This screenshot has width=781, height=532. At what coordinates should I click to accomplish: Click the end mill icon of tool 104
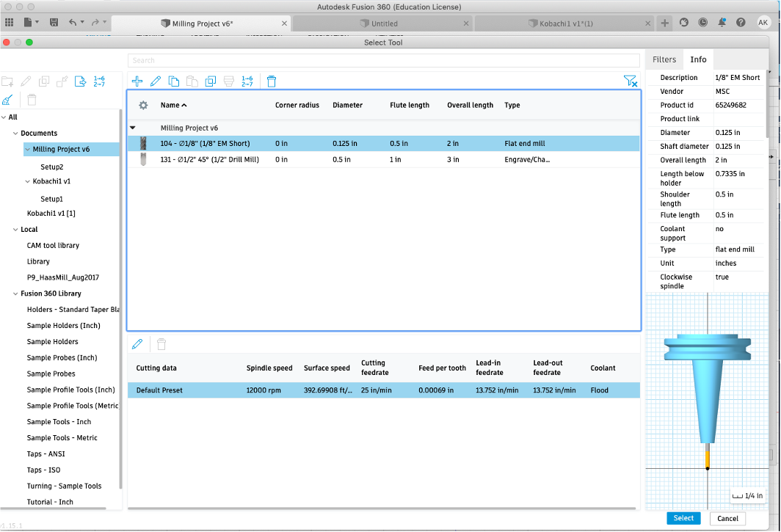(143, 144)
